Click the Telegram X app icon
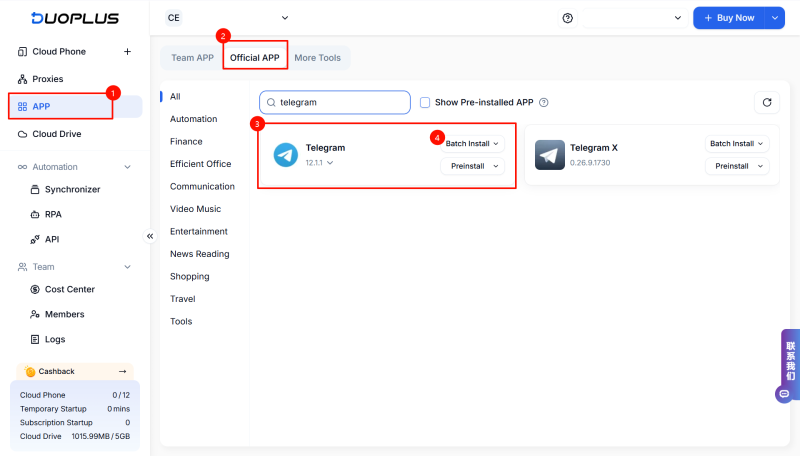This screenshot has width=800, height=456. (x=549, y=154)
